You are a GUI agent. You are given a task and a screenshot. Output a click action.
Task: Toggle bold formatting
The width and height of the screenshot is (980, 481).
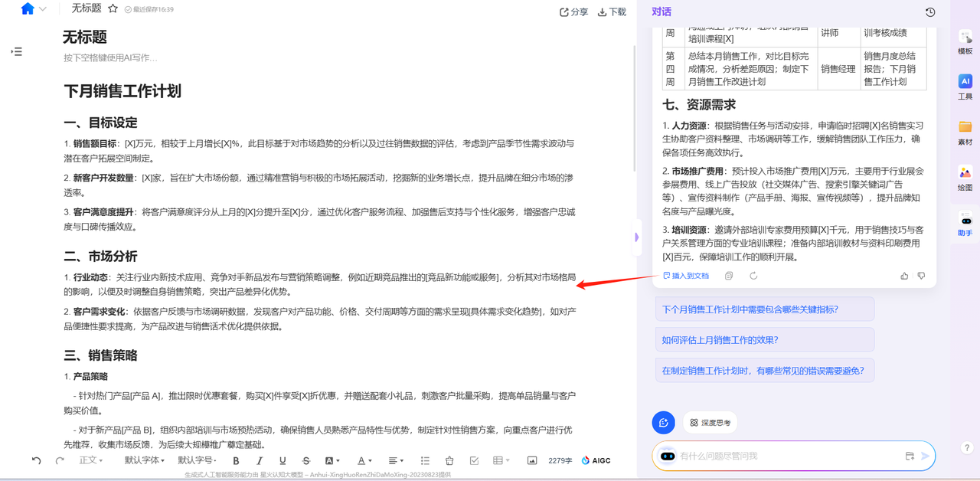click(x=236, y=460)
